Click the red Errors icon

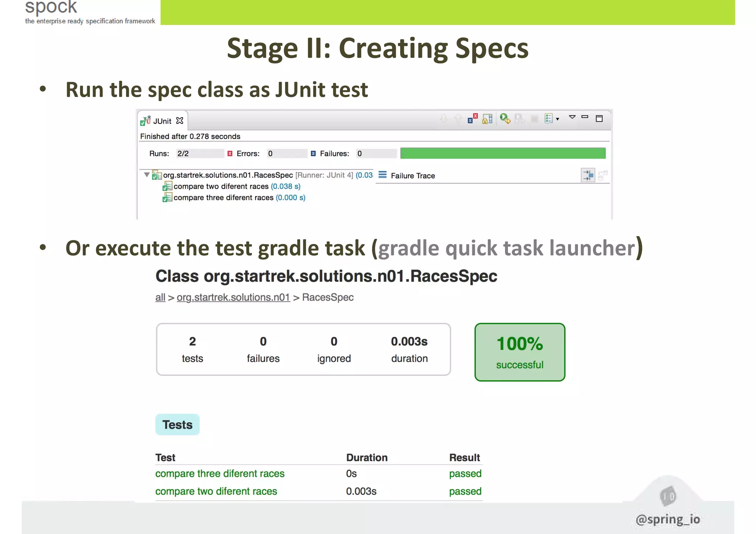230,154
